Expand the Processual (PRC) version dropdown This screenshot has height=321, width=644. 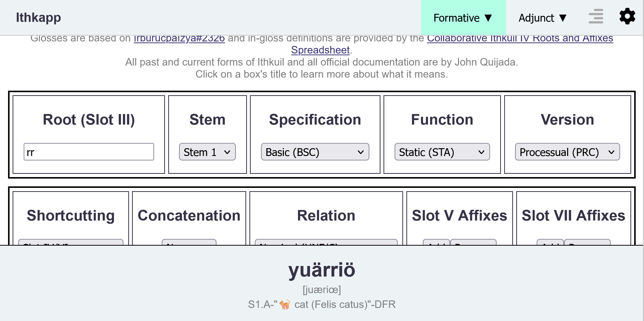point(567,152)
